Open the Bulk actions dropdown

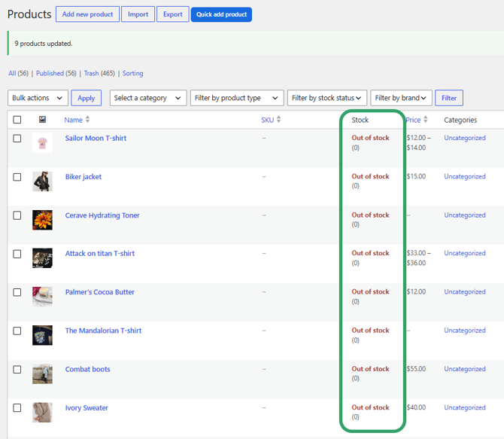click(x=38, y=98)
